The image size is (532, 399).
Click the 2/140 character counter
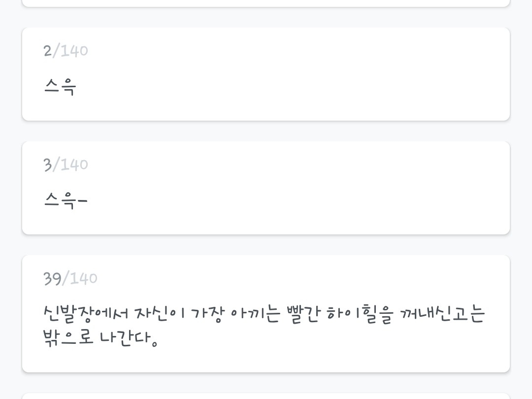click(66, 50)
